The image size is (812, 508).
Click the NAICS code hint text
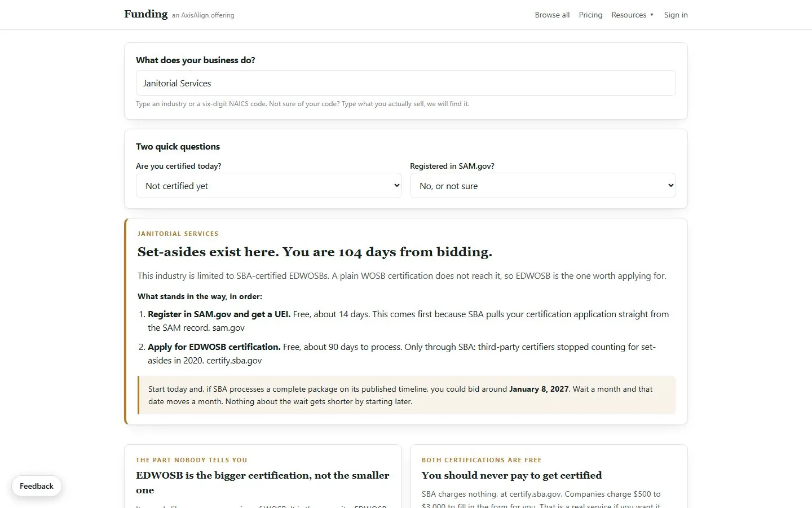[302, 104]
